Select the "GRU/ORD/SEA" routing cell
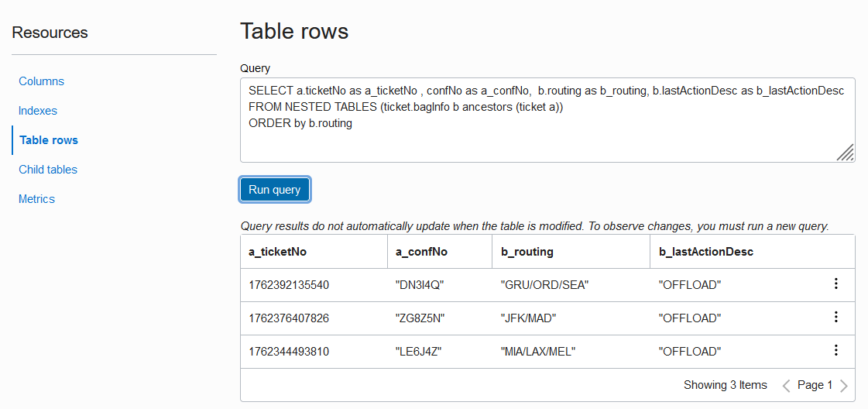 coord(545,285)
